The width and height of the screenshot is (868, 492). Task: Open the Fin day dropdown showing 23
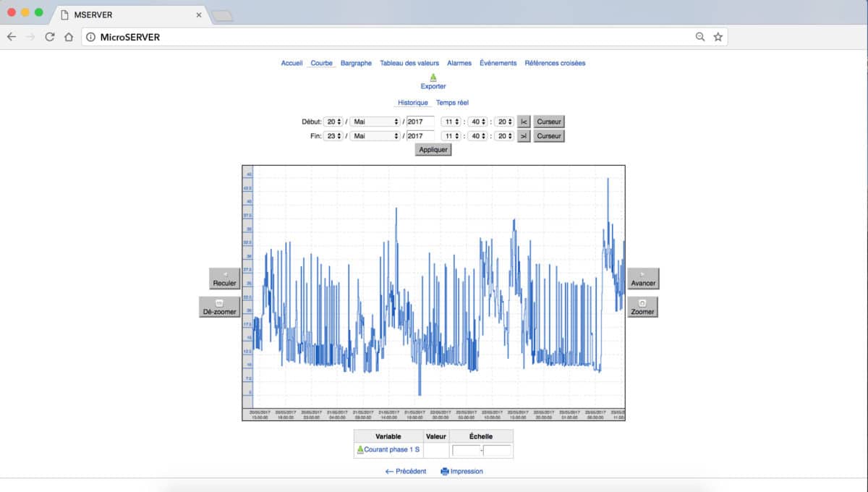pyautogui.click(x=333, y=136)
